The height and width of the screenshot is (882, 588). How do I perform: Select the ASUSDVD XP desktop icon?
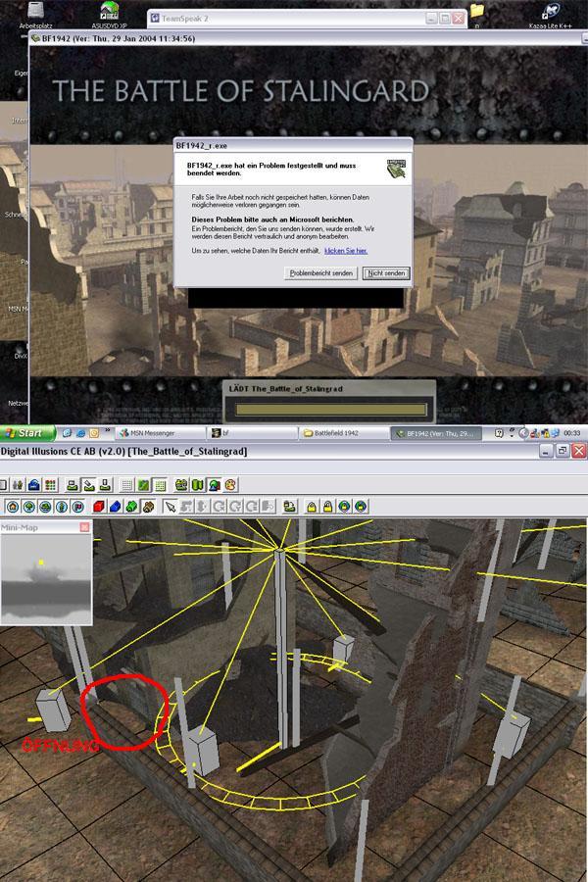(x=109, y=15)
